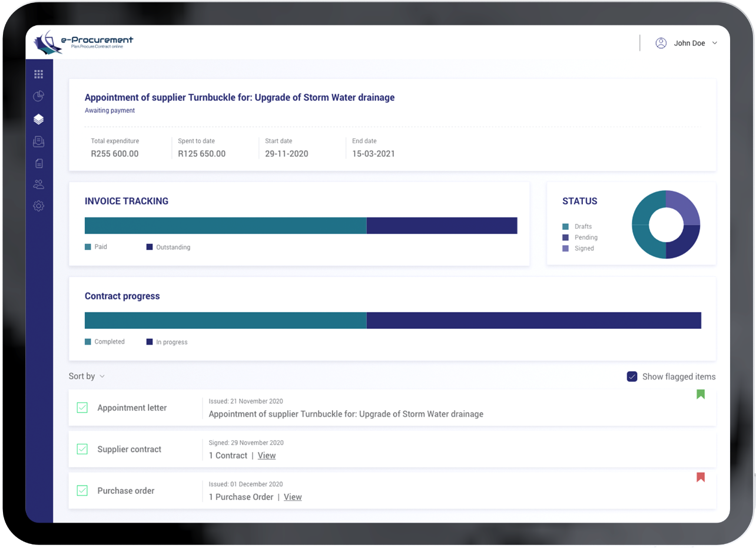The image size is (756, 548).
Task: Click the e-Procurement logo
Action: (84, 42)
